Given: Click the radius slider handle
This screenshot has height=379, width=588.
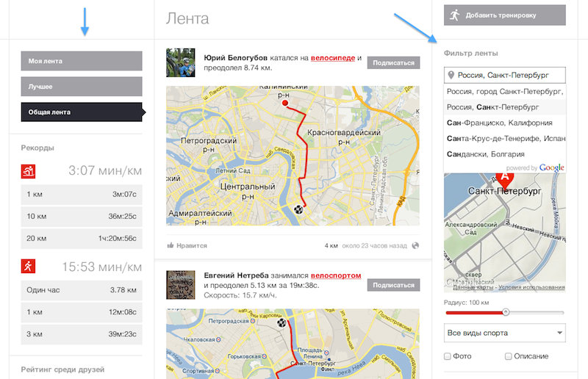Looking at the screenshot, I should pyautogui.click(x=506, y=313).
